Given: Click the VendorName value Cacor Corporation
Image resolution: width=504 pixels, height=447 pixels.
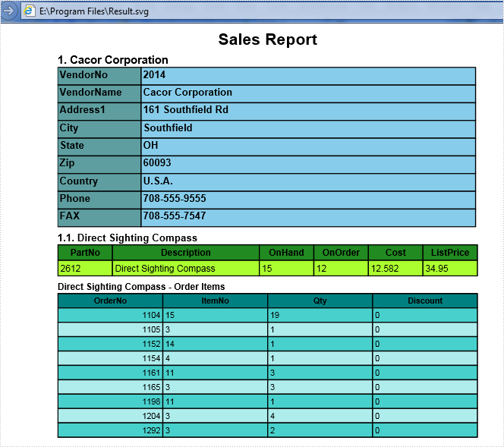Looking at the screenshot, I should pyautogui.click(x=308, y=93).
